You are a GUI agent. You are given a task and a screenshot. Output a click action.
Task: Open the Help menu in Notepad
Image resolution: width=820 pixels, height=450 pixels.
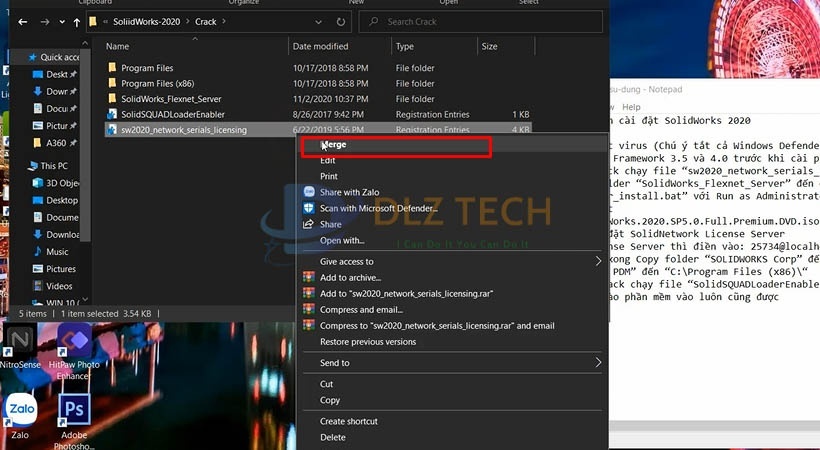click(631, 107)
